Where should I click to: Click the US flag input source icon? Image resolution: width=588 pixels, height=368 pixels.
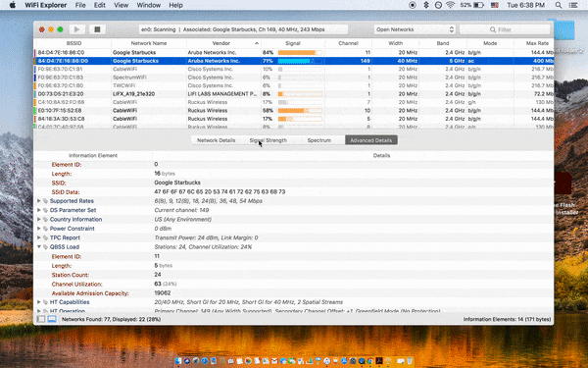pos(495,5)
